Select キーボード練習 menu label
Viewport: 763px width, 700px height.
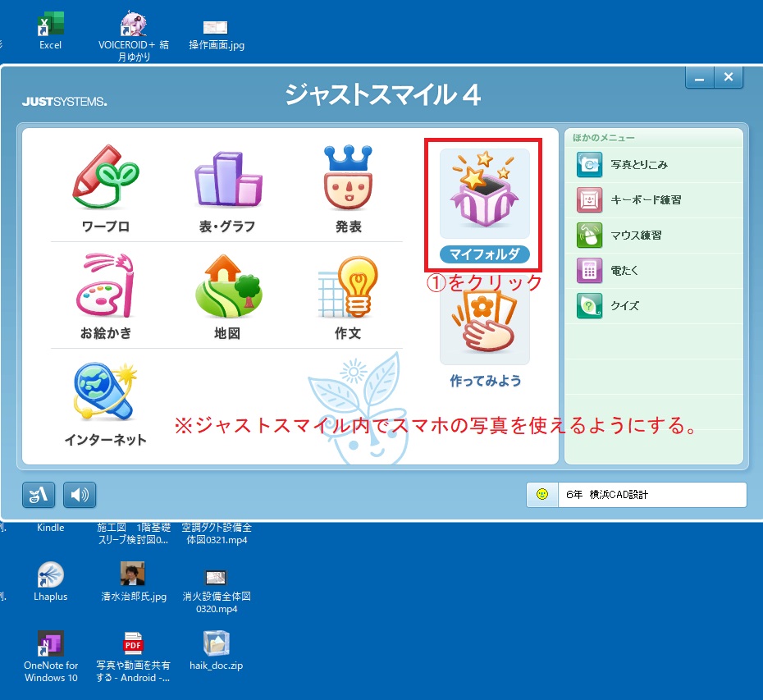coord(646,200)
